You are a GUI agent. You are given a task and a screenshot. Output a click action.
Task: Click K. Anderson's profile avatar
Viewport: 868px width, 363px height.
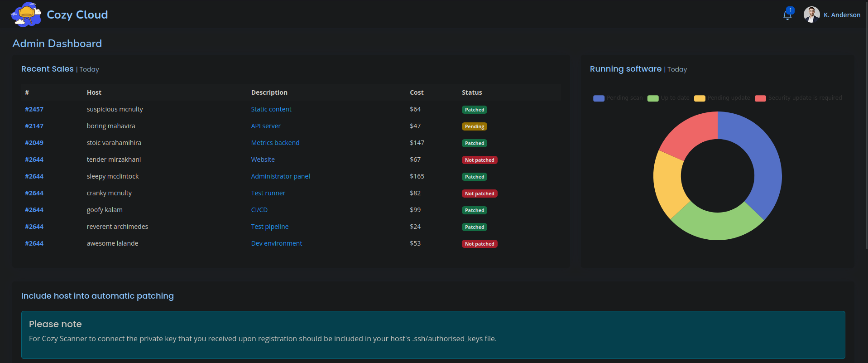click(x=811, y=15)
